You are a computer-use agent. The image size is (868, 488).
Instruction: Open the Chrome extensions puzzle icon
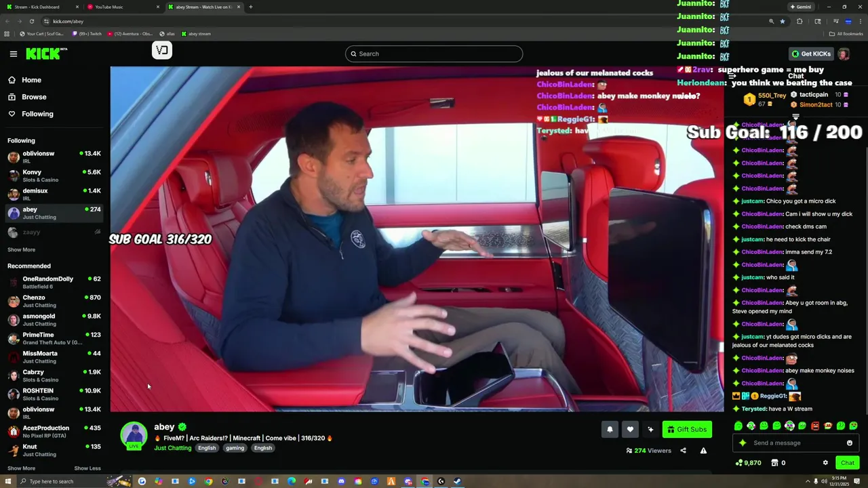[x=800, y=21]
